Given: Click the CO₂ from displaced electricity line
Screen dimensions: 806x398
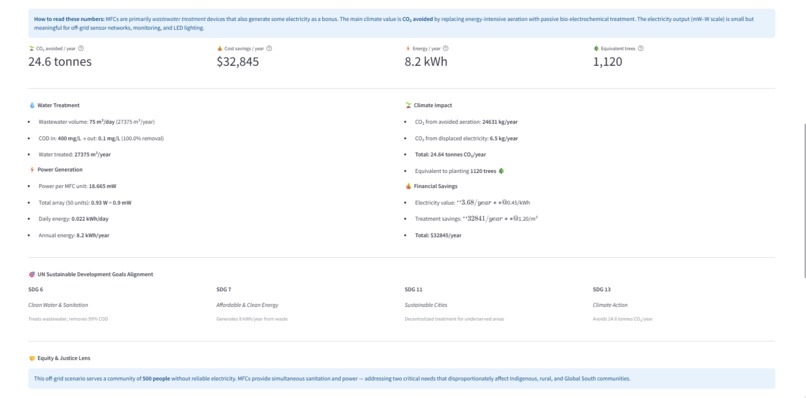Looking at the screenshot, I should pyautogui.click(x=466, y=138).
